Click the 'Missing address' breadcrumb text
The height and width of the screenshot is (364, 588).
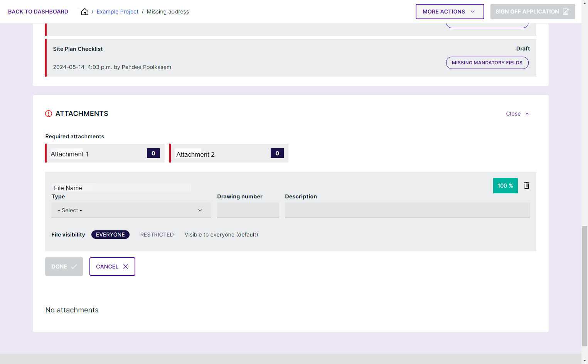pyautogui.click(x=168, y=12)
